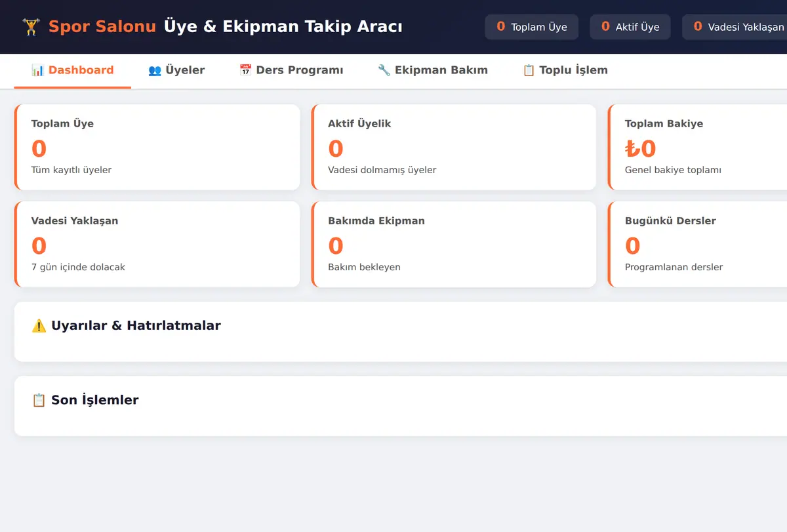Viewport: 787px width, 532px height.
Task: Click the wrench icon beside Ekipman Bakım
Action: (384, 70)
